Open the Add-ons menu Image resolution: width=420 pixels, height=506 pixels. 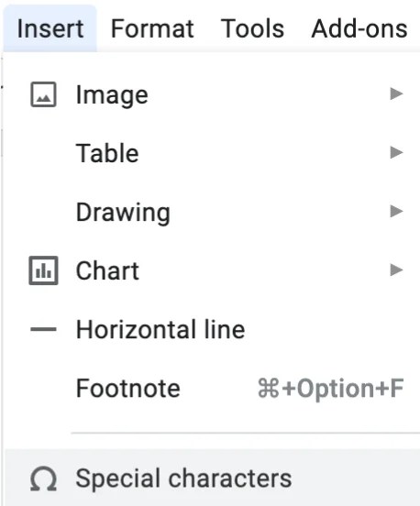pyautogui.click(x=359, y=28)
